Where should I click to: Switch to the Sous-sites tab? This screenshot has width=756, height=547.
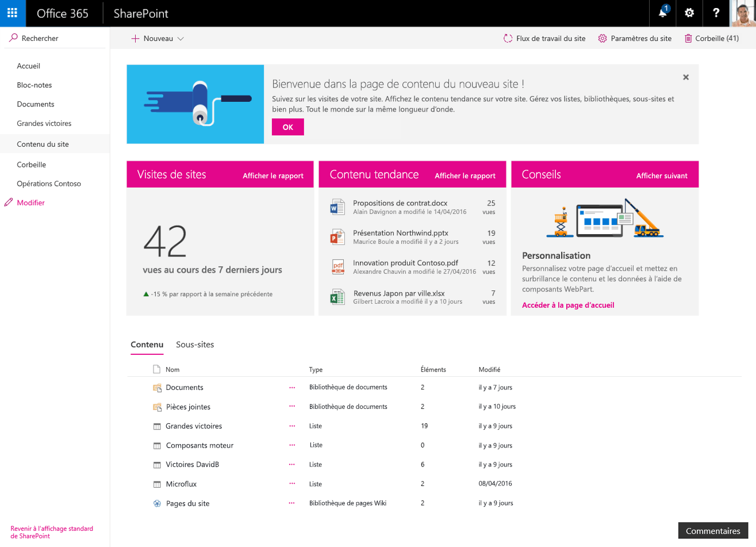(194, 345)
